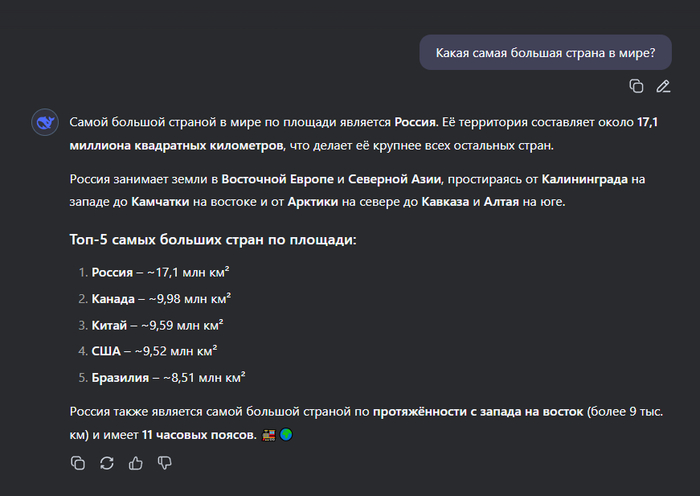The image size is (700, 496).
Task: Dislike the response with thumbs down
Action: pyautogui.click(x=165, y=463)
